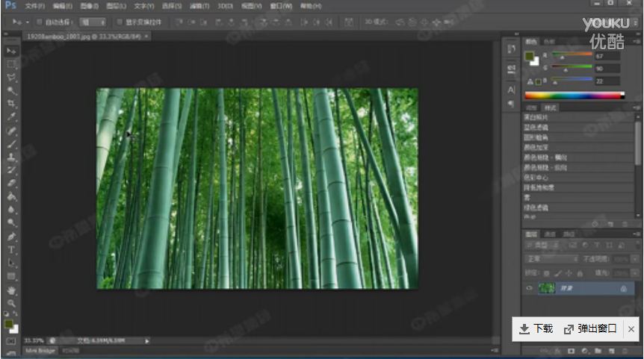Select the Rectangular Marquee tool

coord(11,64)
